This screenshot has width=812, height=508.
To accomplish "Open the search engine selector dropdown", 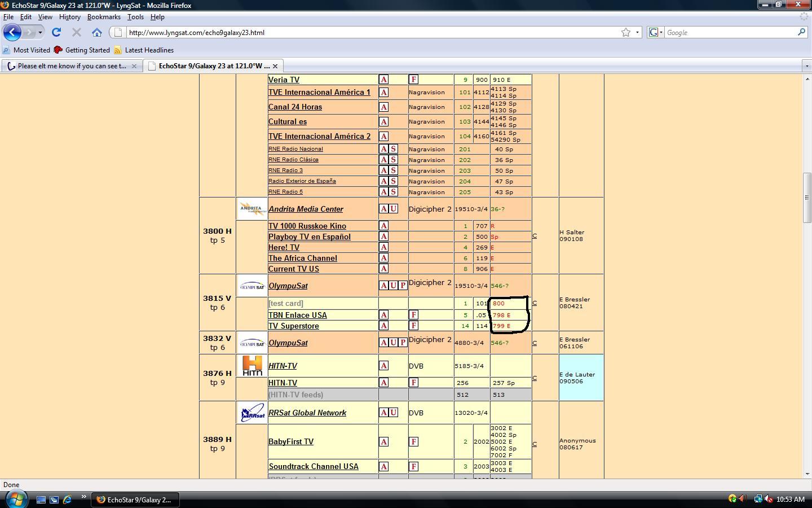I will [x=655, y=32].
